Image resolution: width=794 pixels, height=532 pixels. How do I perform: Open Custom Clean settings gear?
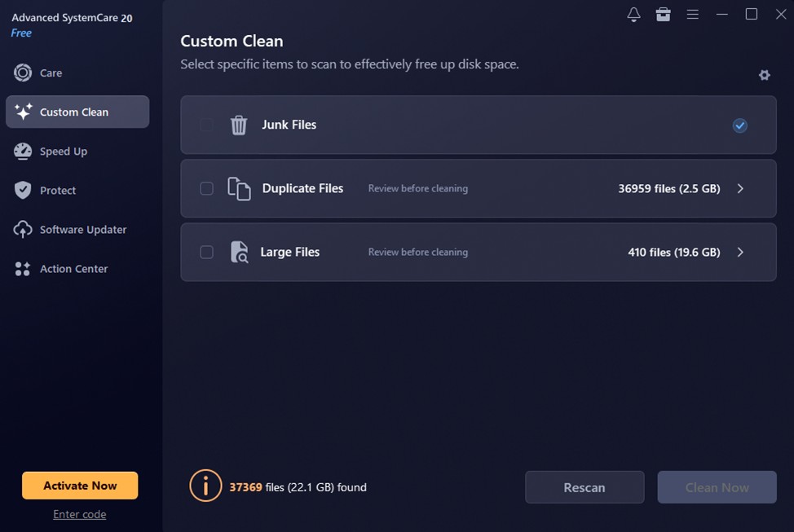pos(764,75)
